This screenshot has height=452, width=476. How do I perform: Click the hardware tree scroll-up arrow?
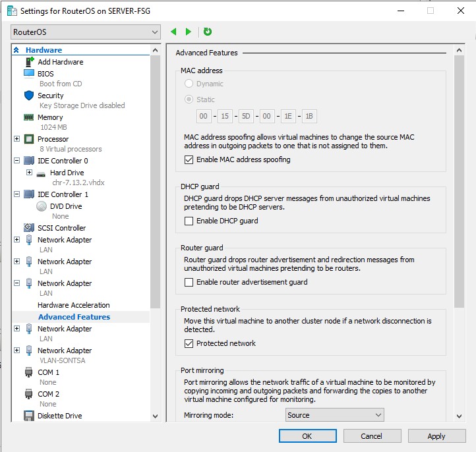(x=155, y=50)
